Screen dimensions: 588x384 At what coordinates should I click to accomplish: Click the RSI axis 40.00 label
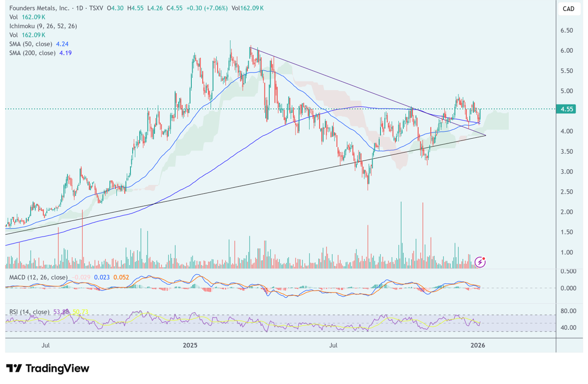[568, 328]
